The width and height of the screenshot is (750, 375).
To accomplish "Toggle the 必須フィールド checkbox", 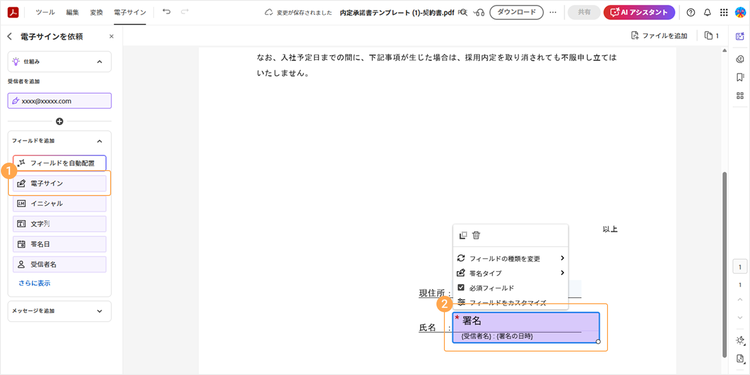I will (461, 287).
